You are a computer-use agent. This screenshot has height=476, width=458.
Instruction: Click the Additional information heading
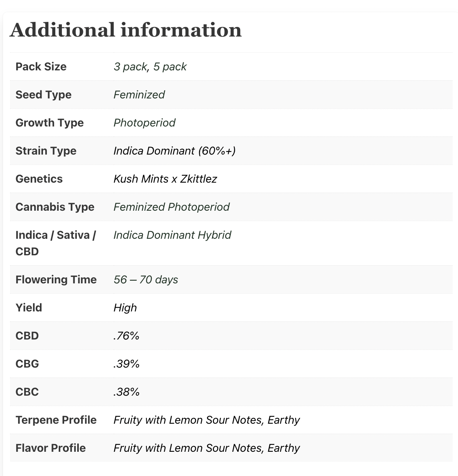[x=126, y=30]
